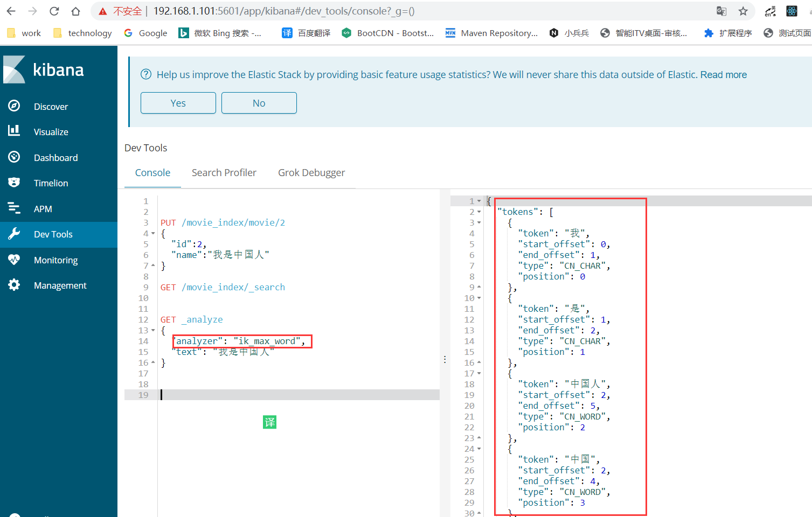
Task: Open Management gear icon
Action: (14, 285)
